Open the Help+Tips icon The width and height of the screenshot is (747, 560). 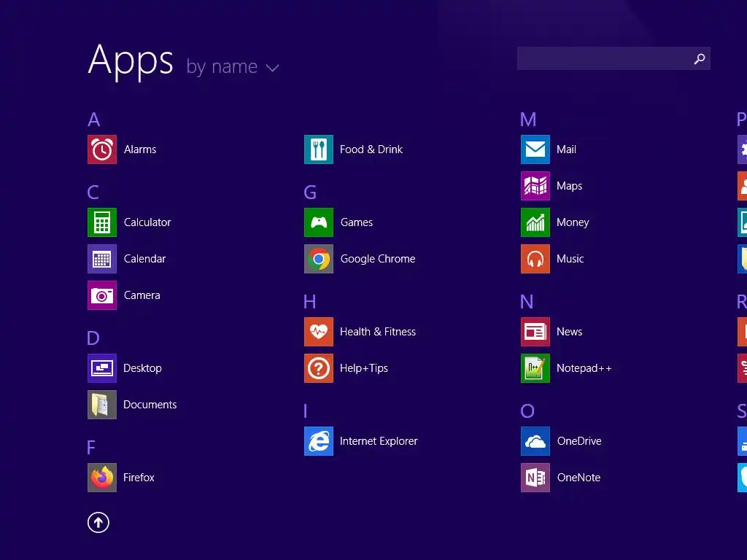(319, 368)
